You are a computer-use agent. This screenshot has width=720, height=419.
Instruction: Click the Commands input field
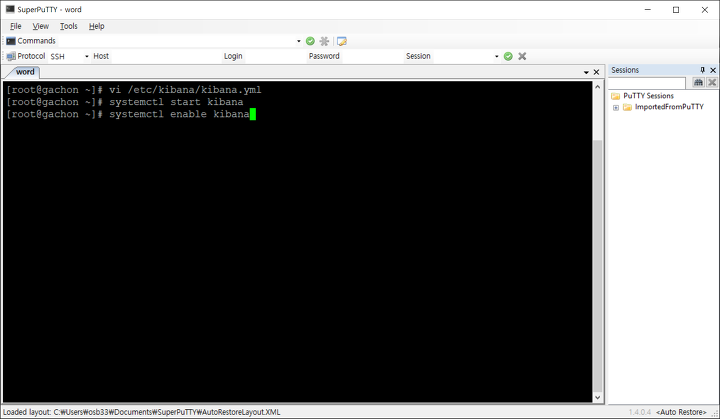[176, 41]
